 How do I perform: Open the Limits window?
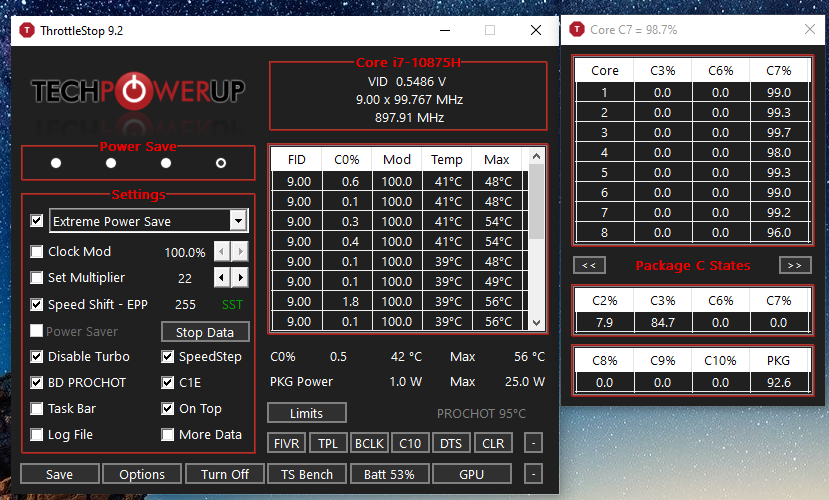[x=307, y=413]
